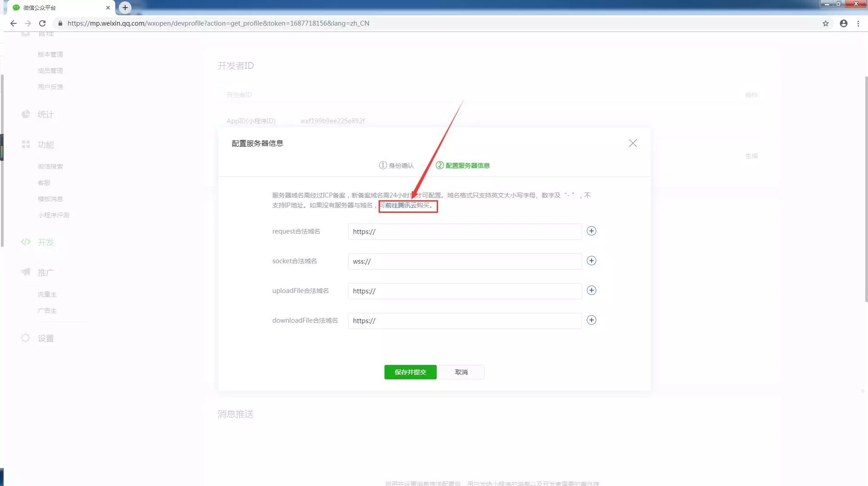Add another downloadFile domain with plus icon
868x486 pixels.
click(x=592, y=320)
